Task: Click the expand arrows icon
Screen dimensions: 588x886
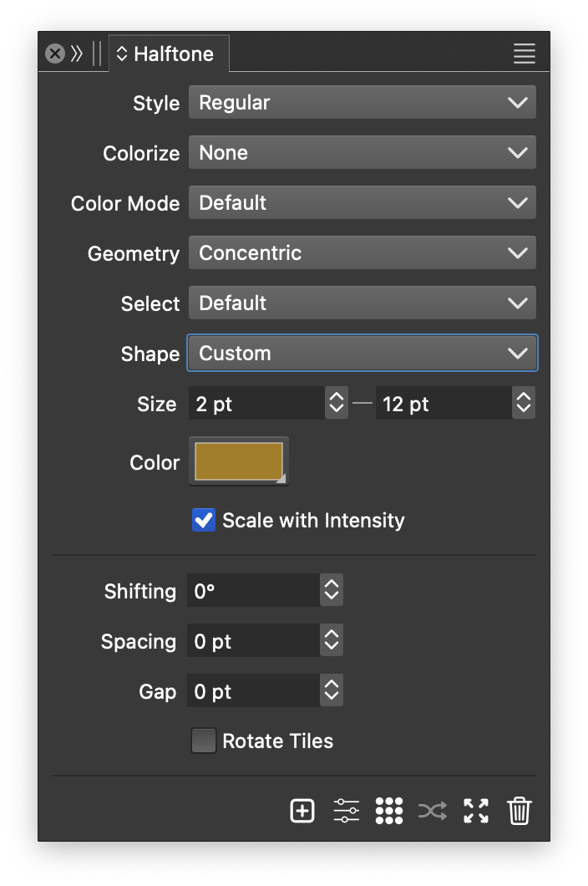Action: point(476,811)
